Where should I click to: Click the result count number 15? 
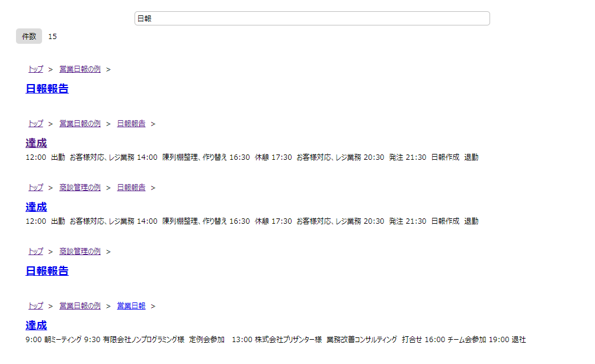(x=53, y=36)
